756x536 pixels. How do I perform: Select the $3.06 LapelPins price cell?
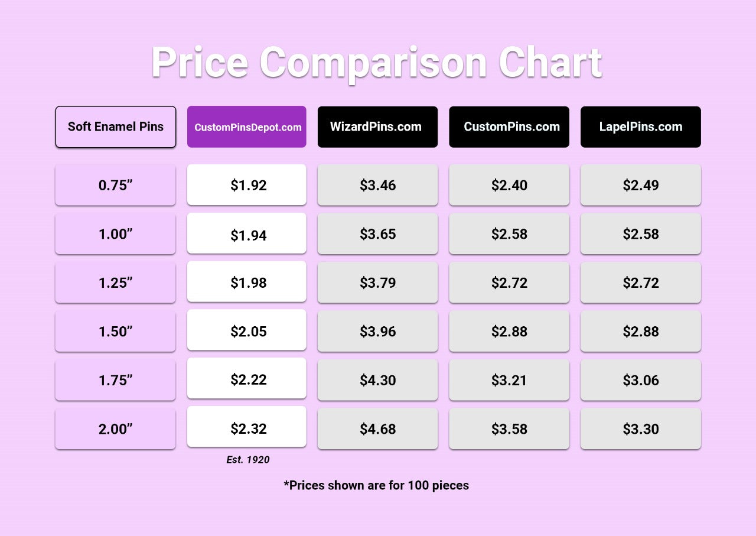(x=641, y=380)
